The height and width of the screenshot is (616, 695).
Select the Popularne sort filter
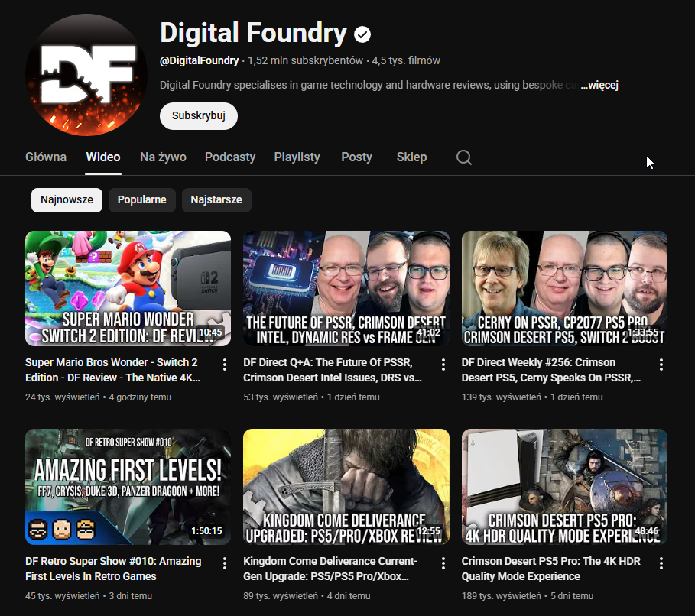click(142, 200)
